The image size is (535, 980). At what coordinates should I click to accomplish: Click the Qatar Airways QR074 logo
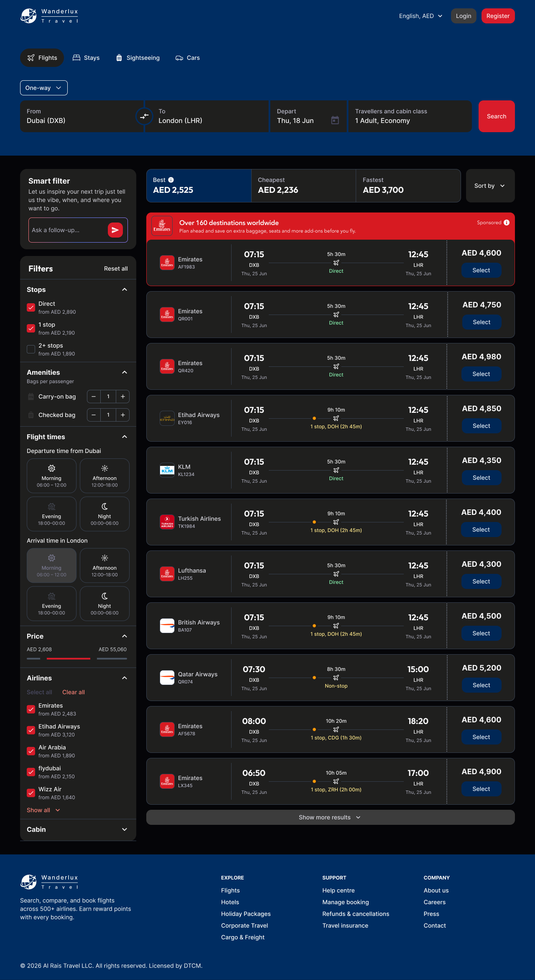(167, 678)
